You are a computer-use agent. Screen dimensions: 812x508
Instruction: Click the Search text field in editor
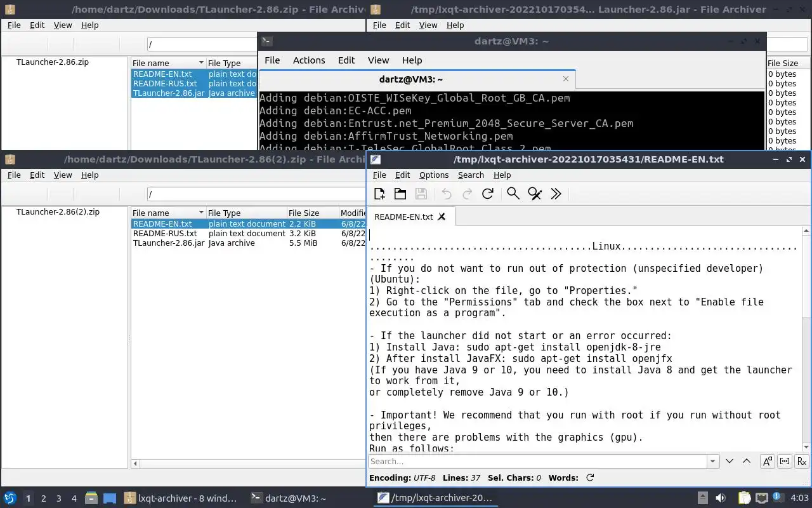[537, 461]
